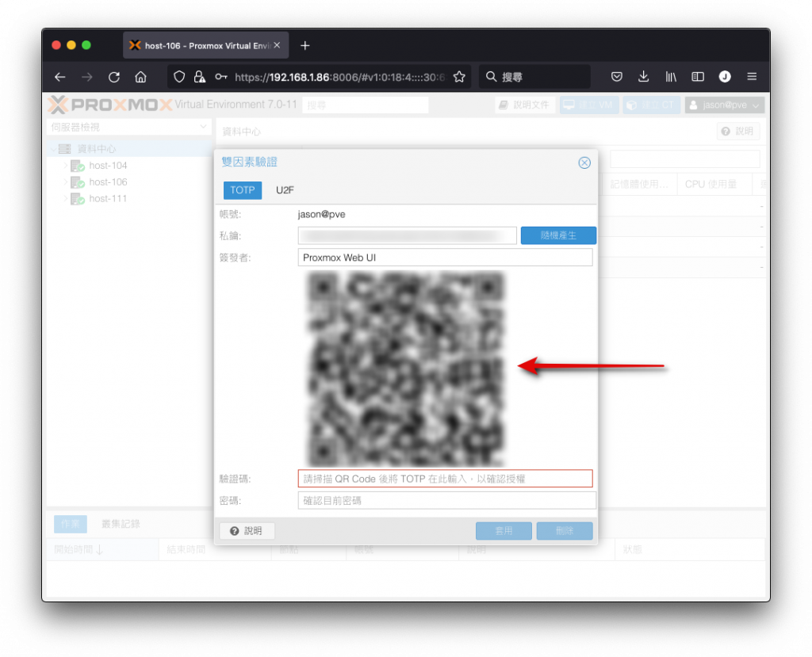Expand the host-111 tree node
Viewport: 812px width, 657px height.
[66, 199]
